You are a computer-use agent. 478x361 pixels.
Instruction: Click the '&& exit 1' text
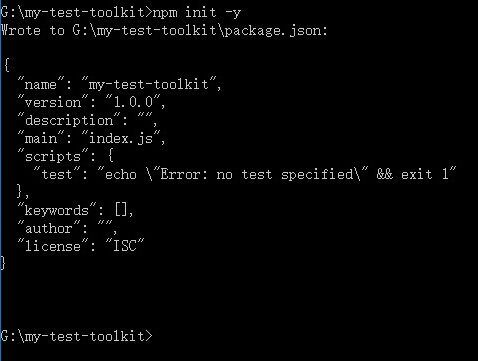point(413,174)
